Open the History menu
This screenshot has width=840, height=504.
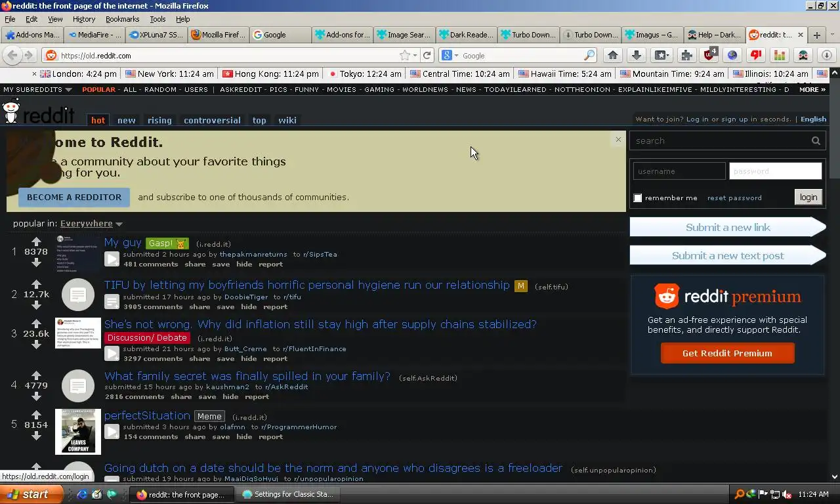click(x=83, y=19)
